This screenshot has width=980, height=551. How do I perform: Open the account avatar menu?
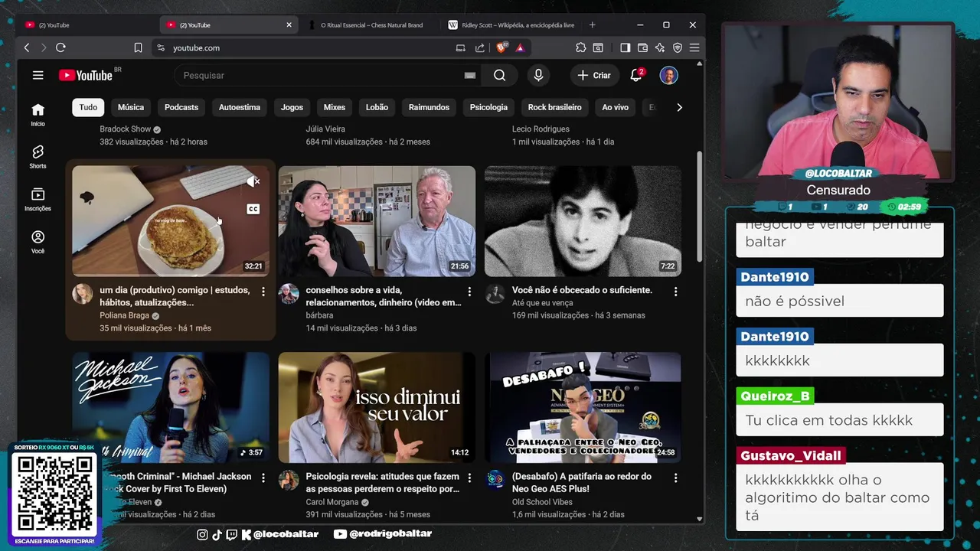[668, 75]
